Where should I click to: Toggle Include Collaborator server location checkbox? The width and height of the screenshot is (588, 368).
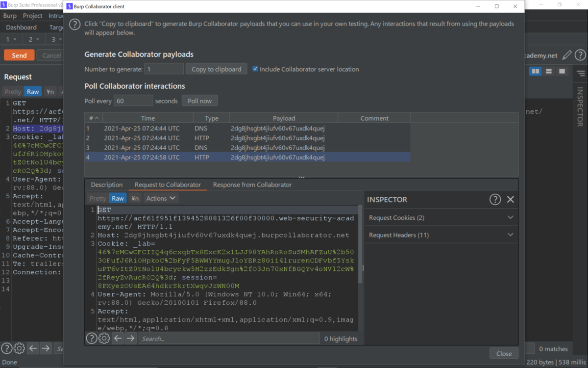pyautogui.click(x=255, y=69)
